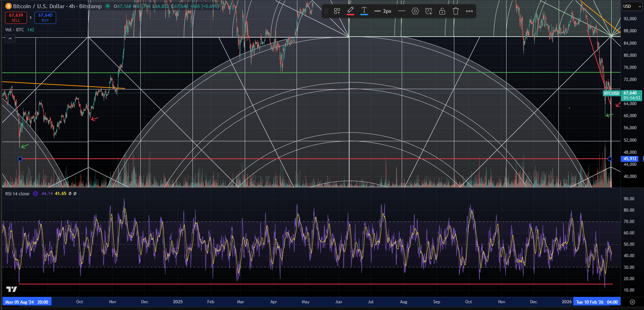
Task: Click the BTCUSD price tag label
Action: [x=612, y=93]
